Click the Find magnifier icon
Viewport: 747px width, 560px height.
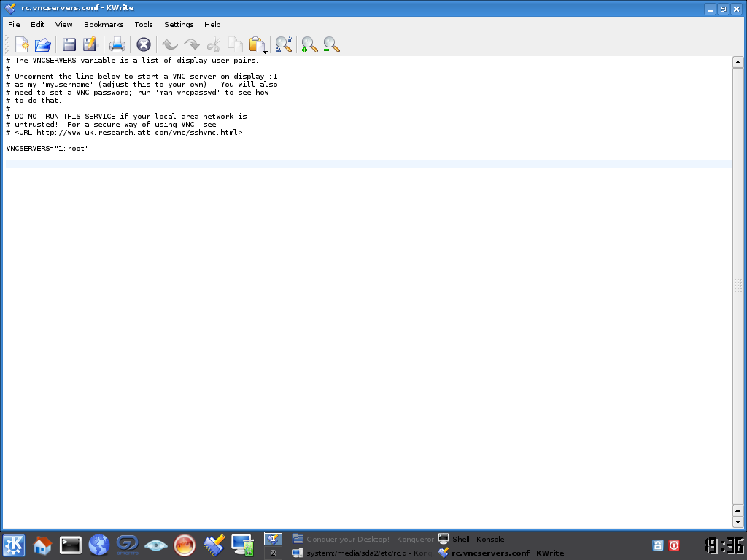[x=283, y=44]
